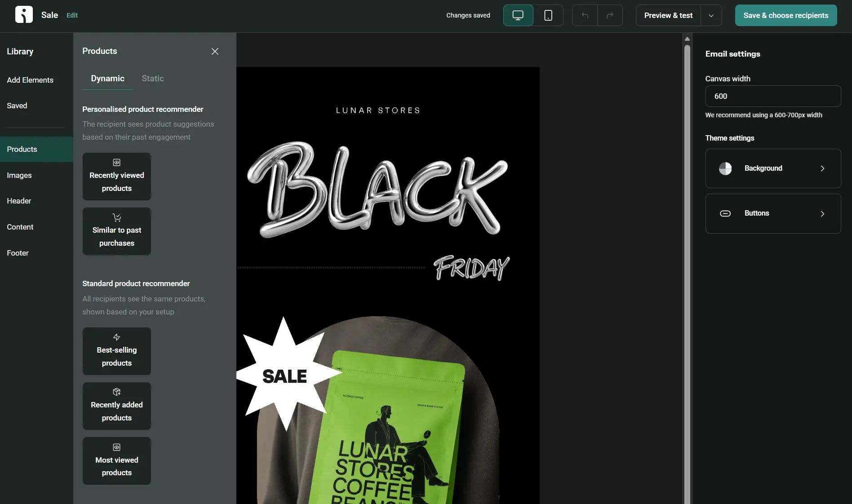Switch to mobile preview mode
This screenshot has width=852, height=504.
[x=548, y=15]
